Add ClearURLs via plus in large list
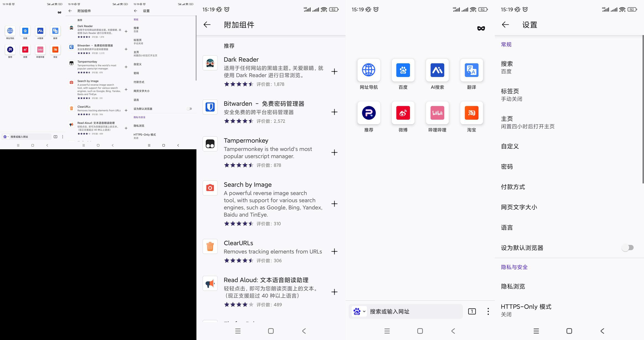 (x=334, y=251)
